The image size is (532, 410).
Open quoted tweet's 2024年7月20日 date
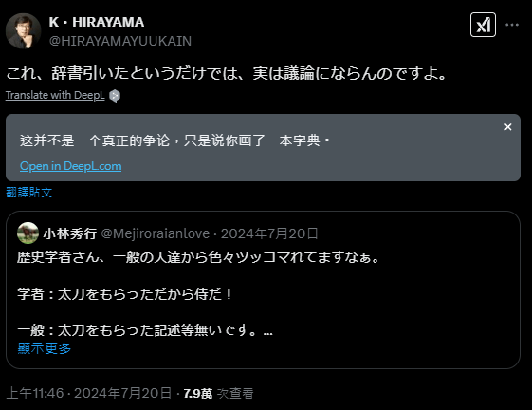(269, 233)
